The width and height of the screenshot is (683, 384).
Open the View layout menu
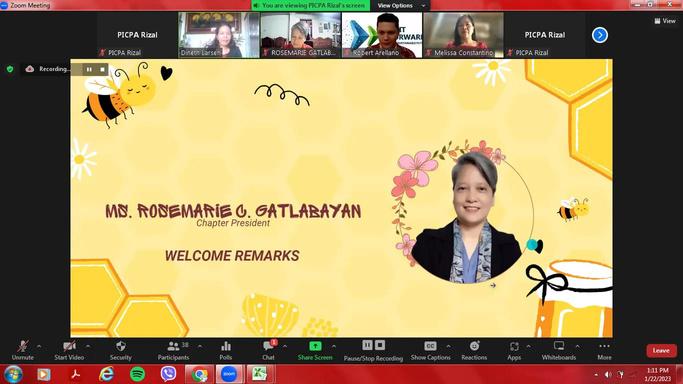(665, 20)
